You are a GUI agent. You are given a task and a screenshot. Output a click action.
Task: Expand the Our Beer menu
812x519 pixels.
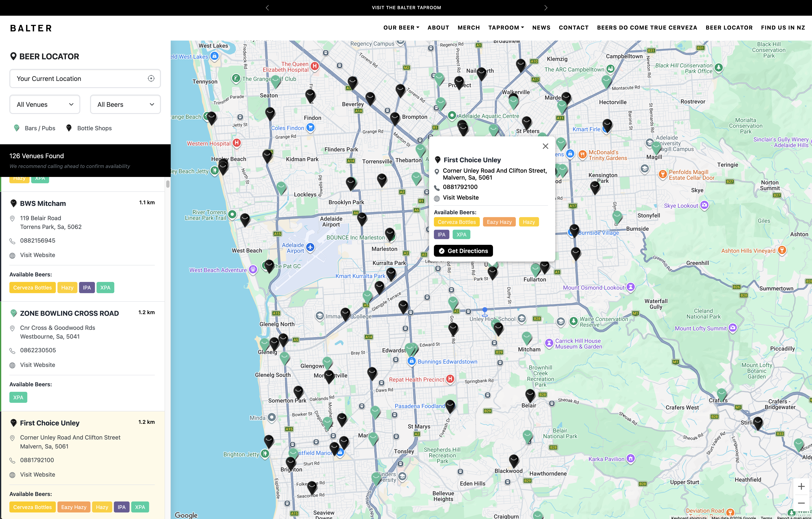(x=401, y=28)
